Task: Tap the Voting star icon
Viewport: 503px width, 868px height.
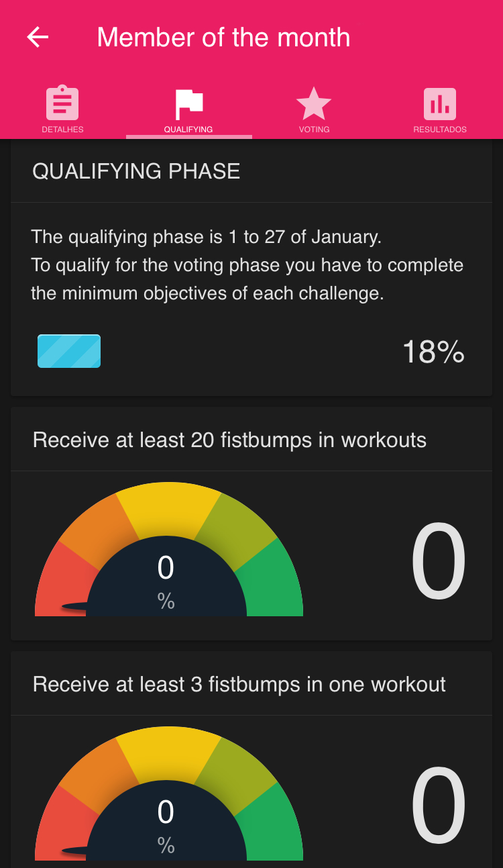Action: (314, 103)
